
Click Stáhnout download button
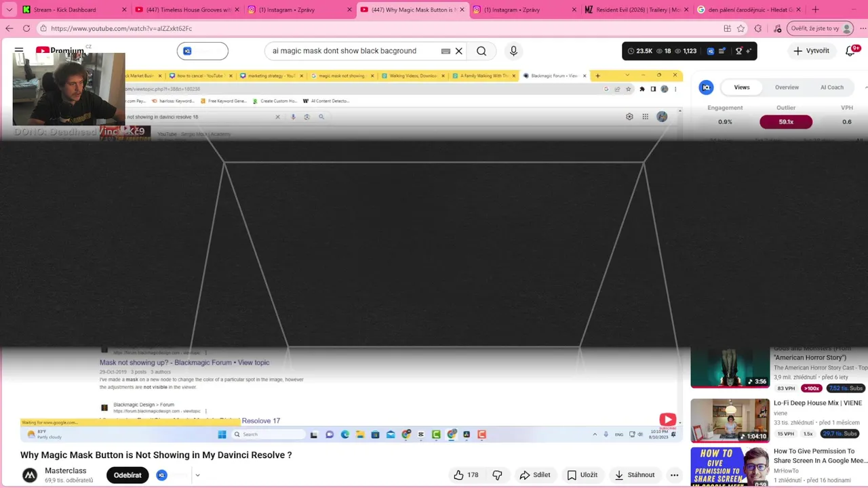click(x=634, y=475)
